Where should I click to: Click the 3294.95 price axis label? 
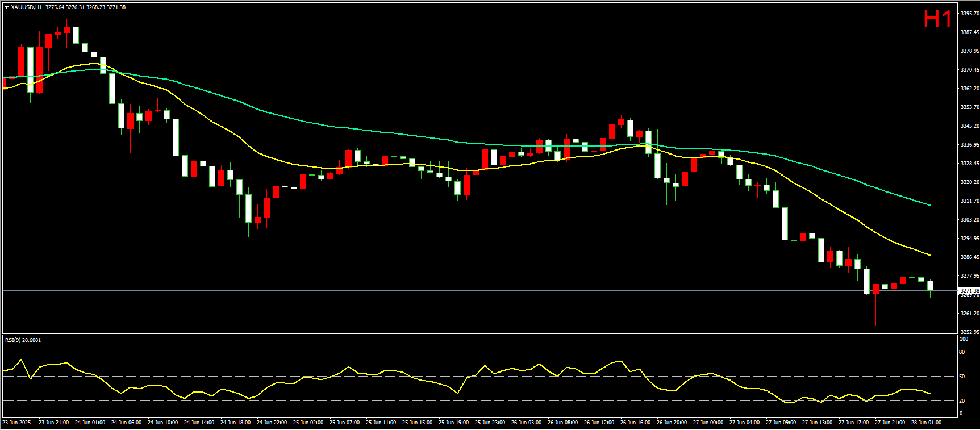[x=970, y=238]
